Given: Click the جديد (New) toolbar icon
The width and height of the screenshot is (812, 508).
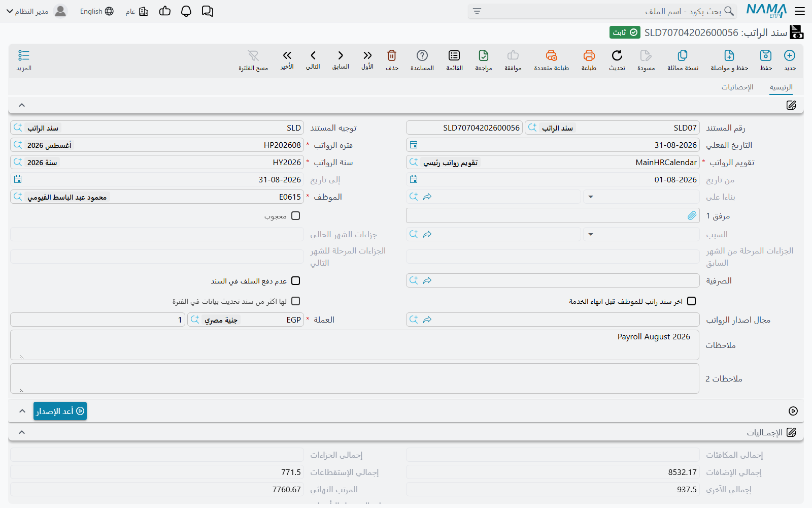Looking at the screenshot, I should (790, 55).
